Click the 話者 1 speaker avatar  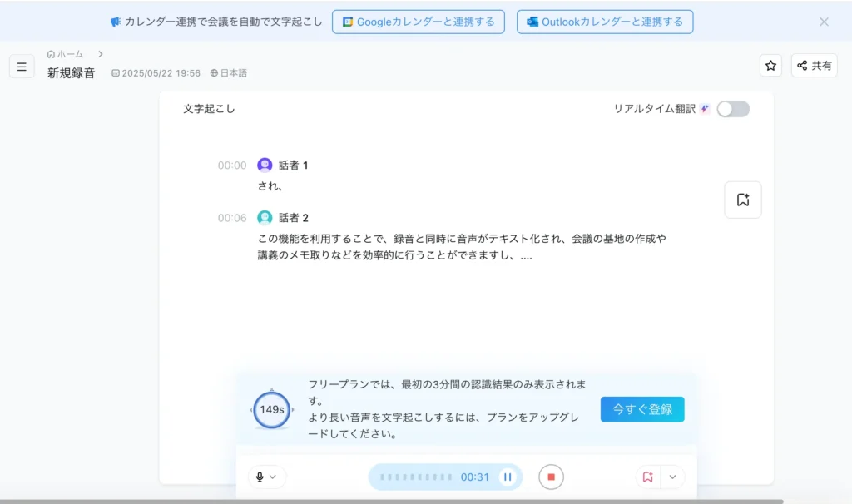(265, 164)
